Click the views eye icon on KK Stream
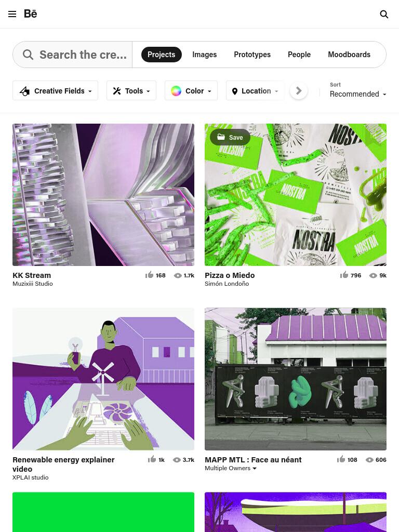 (x=178, y=275)
